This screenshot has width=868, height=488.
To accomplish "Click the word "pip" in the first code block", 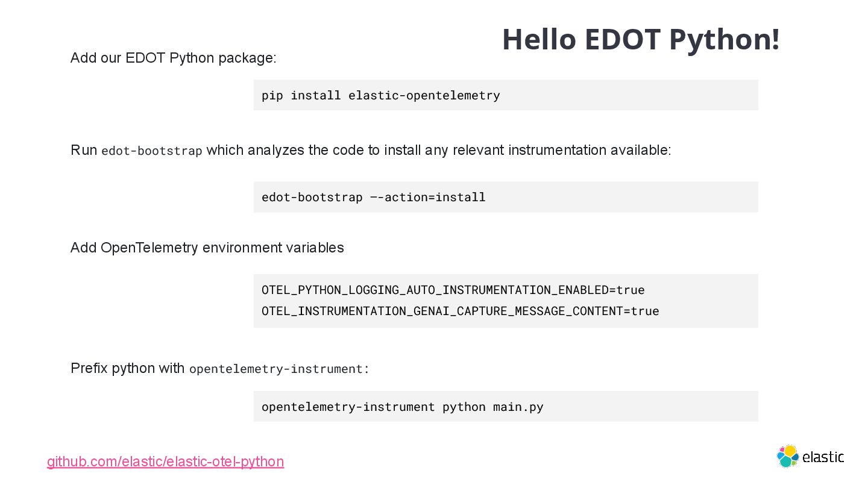I will (272, 95).
